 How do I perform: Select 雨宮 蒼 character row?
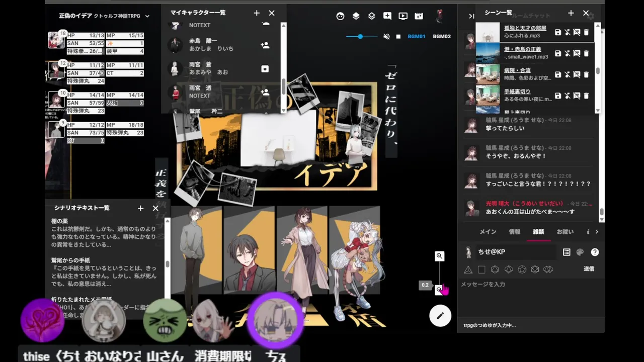[x=221, y=68]
